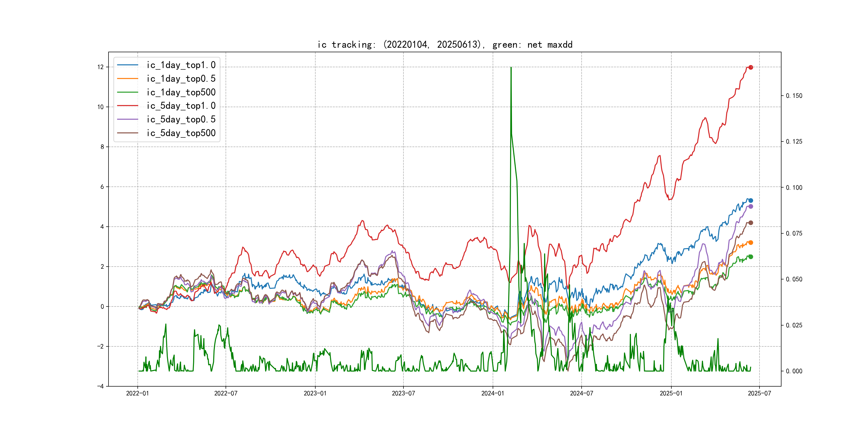Click the 2025-07 x-axis tick label

click(759, 393)
